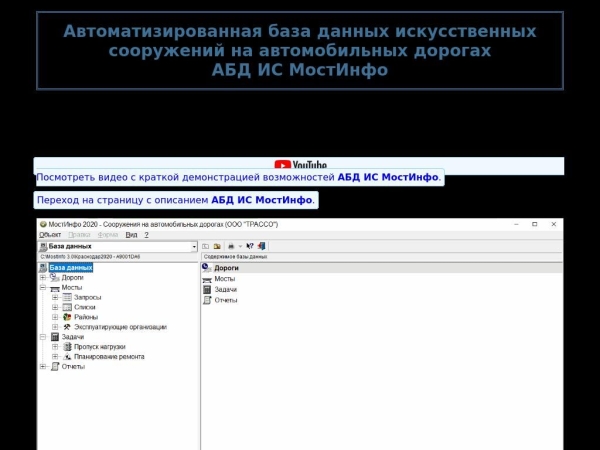This screenshot has width=600, height=450.
Task: Click the Содержимое базы данных header
Action: 235,257
